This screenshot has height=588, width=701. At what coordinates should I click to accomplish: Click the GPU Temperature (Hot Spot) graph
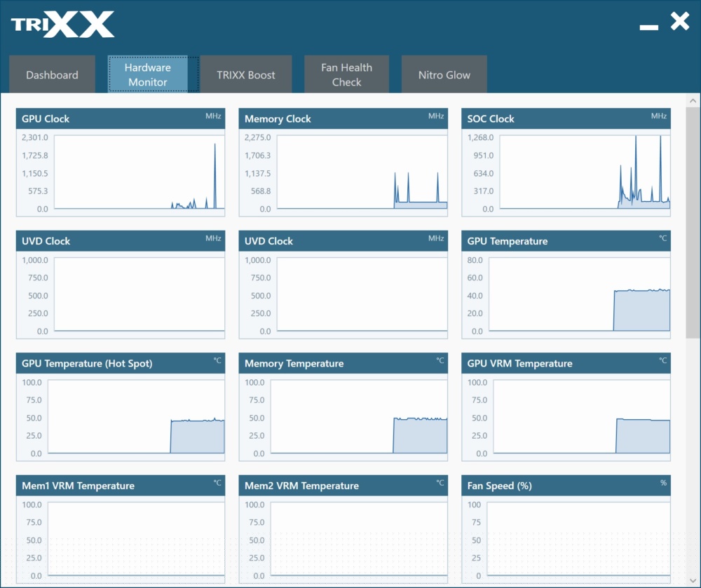[136, 417]
